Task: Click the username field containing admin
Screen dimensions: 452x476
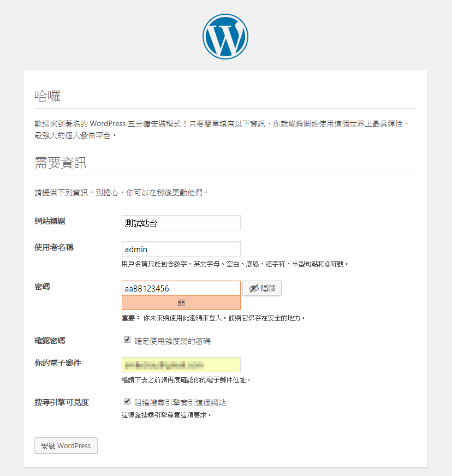Action: pos(181,249)
